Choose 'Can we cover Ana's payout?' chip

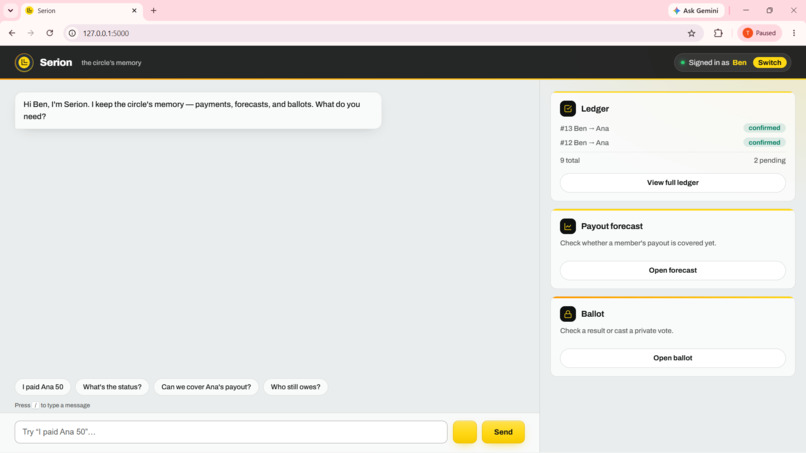[x=206, y=387]
